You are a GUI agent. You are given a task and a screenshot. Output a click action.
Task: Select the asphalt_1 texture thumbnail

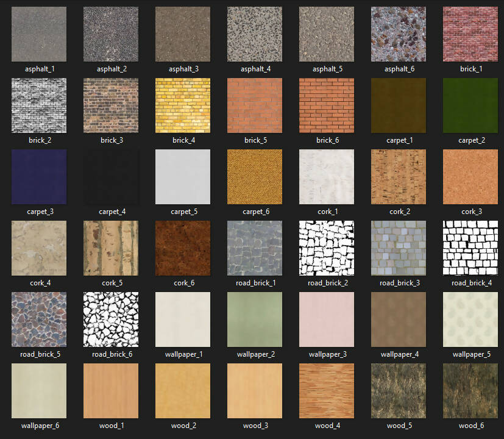click(39, 34)
